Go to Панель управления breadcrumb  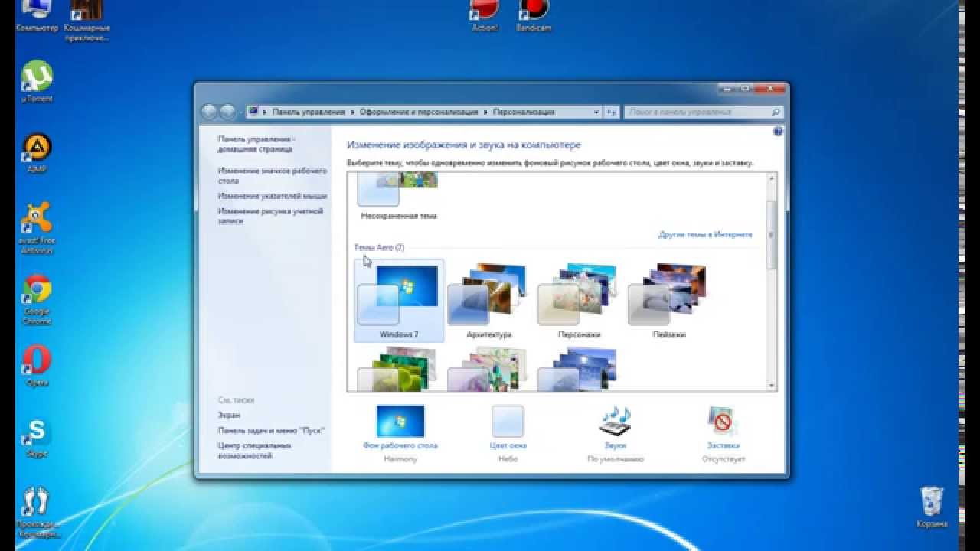(x=309, y=112)
